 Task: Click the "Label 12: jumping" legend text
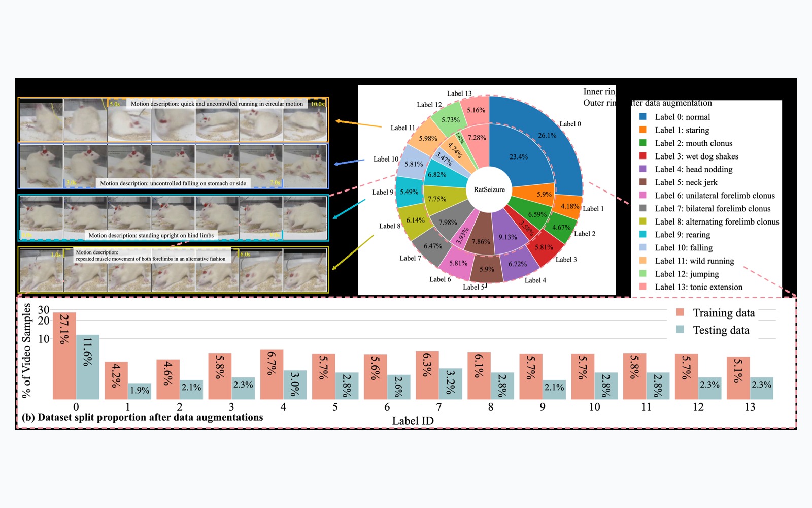pyautogui.click(x=687, y=274)
